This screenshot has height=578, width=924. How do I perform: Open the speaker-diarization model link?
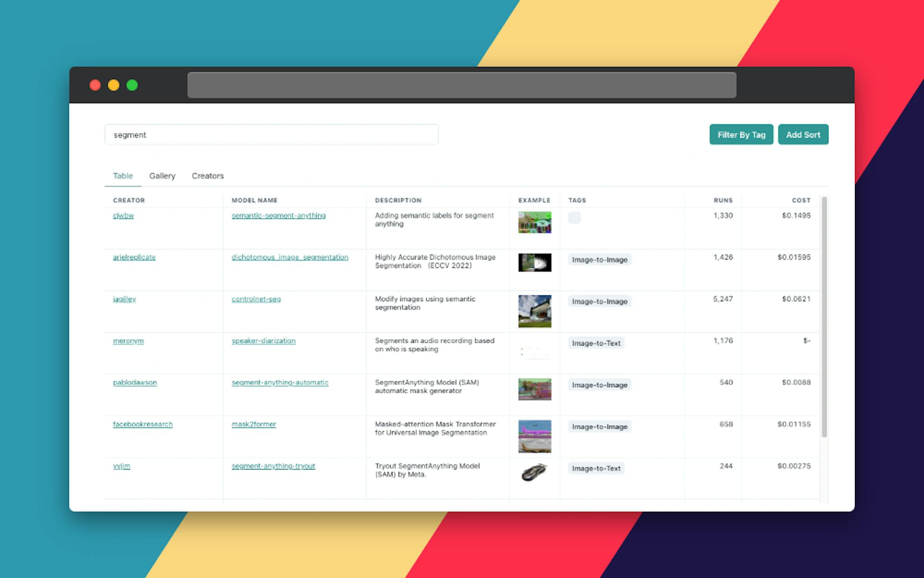tap(263, 340)
